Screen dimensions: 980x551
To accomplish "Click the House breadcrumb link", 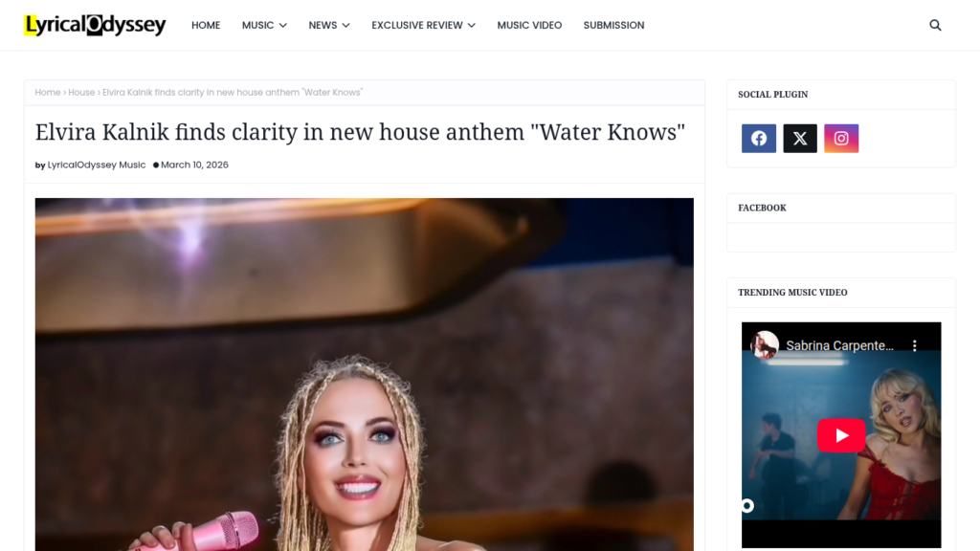I will click(81, 93).
